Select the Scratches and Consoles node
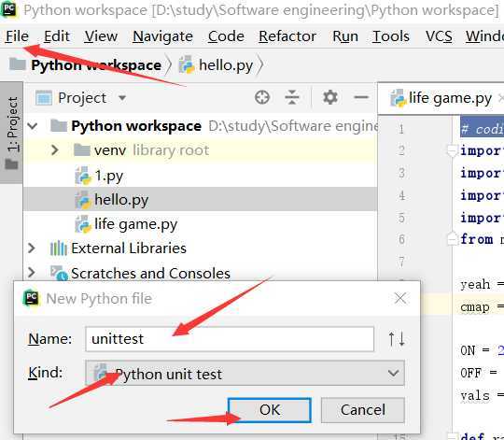Screen dimensions: 504x440 [150, 274]
